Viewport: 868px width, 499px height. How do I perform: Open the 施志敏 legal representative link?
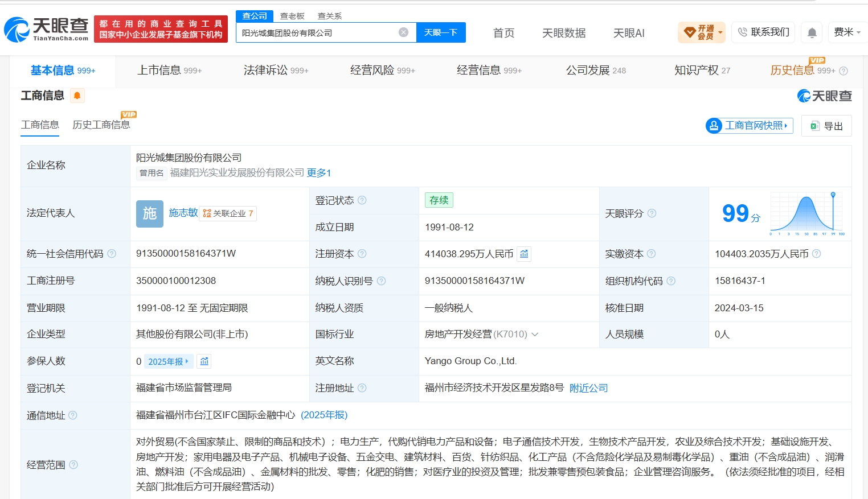pos(183,213)
